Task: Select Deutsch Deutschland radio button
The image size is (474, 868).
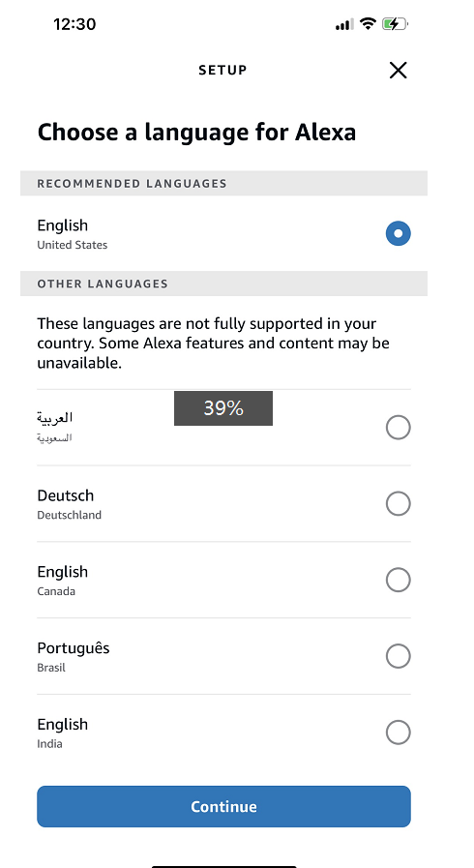Action: (x=398, y=504)
